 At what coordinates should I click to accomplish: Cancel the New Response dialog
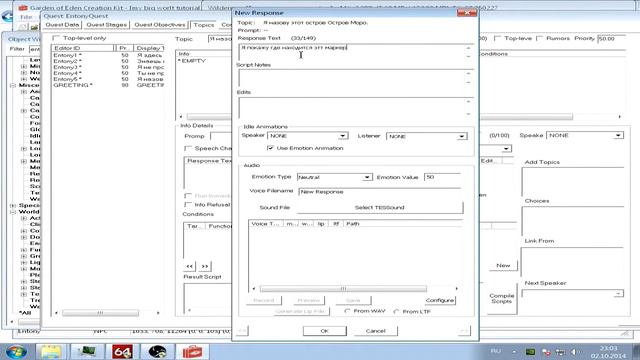(x=376, y=331)
